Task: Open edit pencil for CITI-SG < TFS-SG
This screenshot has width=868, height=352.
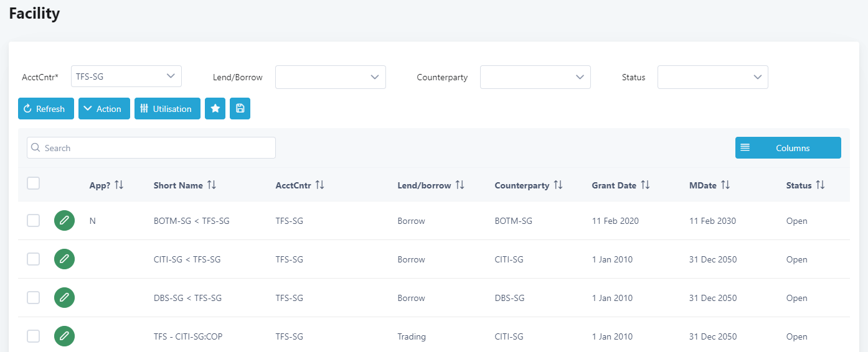Action: [x=64, y=259]
